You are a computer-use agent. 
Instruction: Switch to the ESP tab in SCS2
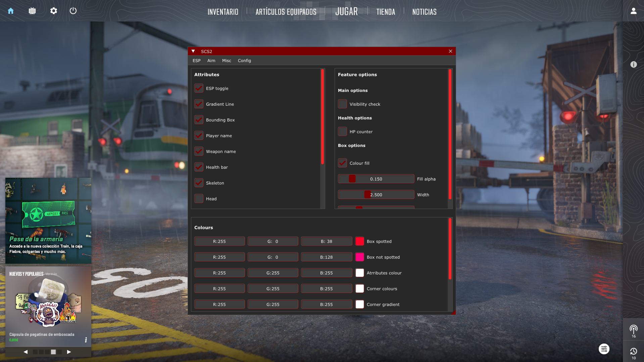[x=197, y=61]
